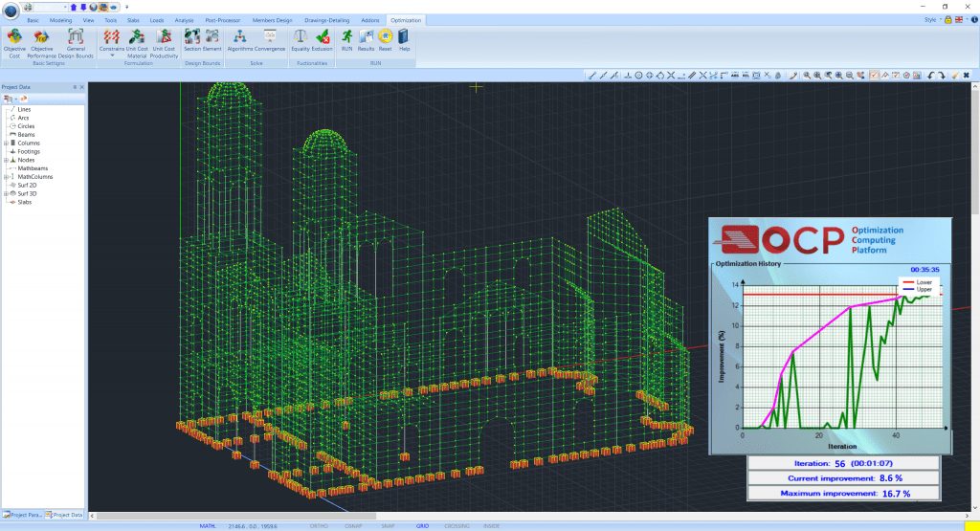Expand the Columns tree node
Image resolution: width=980 pixels, height=531 pixels.
[6, 143]
